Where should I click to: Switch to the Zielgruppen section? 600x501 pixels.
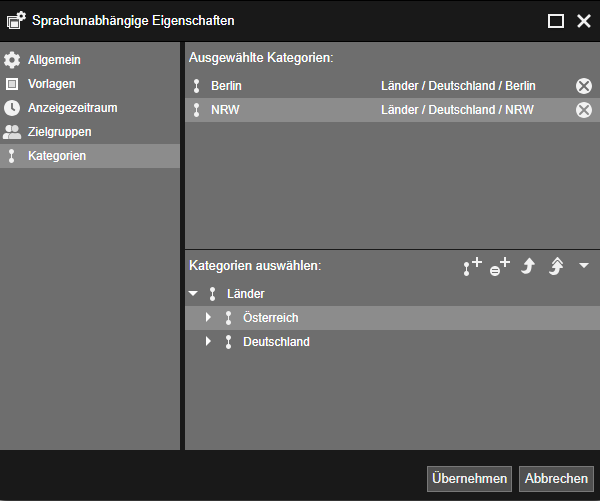pos(59,132)
